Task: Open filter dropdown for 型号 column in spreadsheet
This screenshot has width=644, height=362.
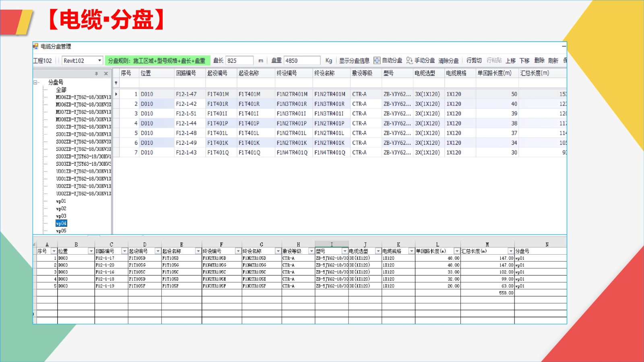Action: [x=345, y=251]
